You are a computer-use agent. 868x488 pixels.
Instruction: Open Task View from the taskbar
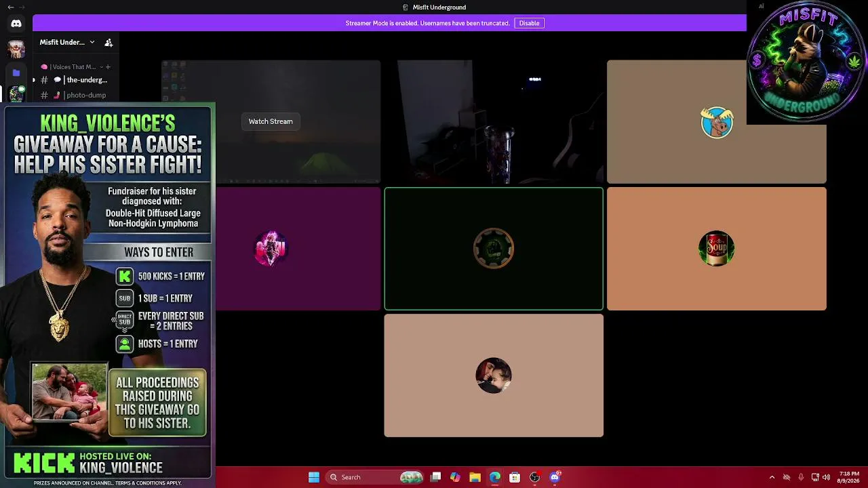coord(436,477)
